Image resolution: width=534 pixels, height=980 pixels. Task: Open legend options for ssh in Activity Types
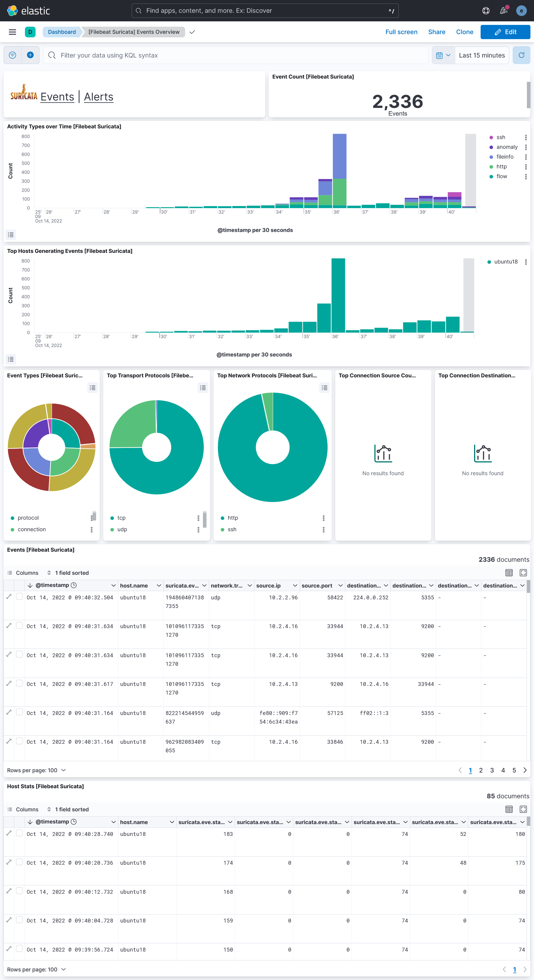pyautogui.click(x=526, y=137)
